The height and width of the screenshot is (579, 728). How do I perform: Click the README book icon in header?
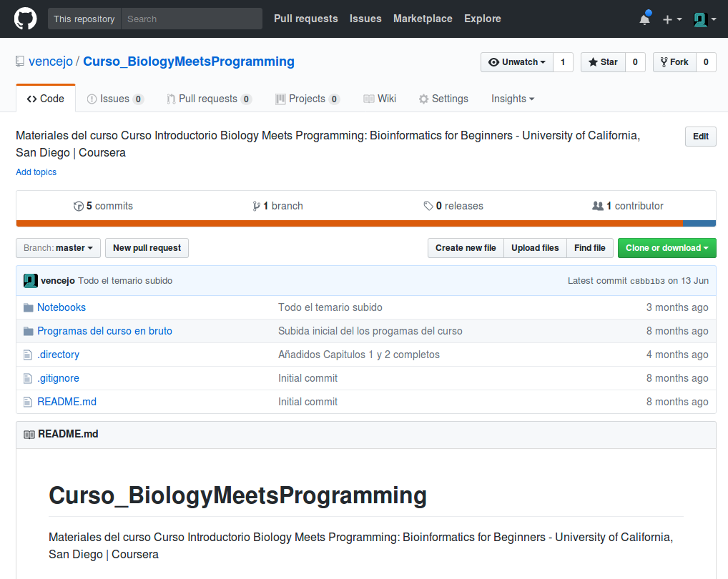(29, 435)
